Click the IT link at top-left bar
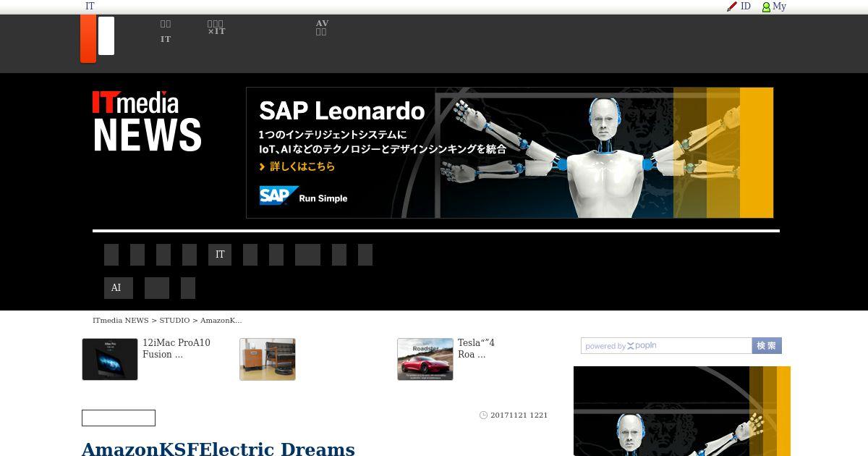 click(90, 7)
